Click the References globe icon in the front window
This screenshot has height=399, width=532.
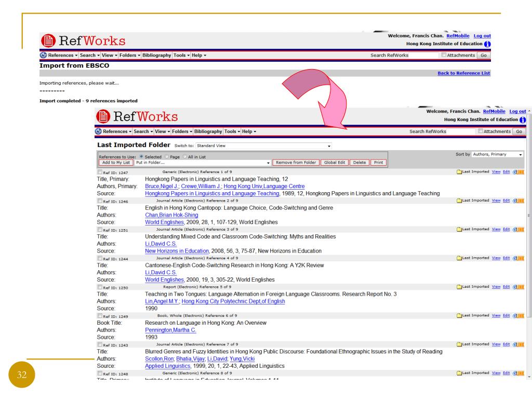98,131
